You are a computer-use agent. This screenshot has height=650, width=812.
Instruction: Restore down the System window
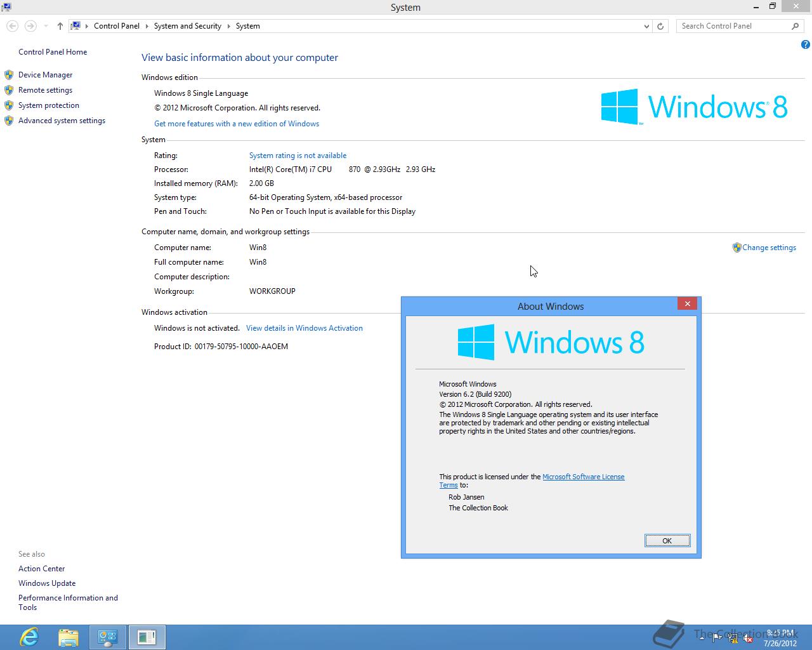[772, 6]
